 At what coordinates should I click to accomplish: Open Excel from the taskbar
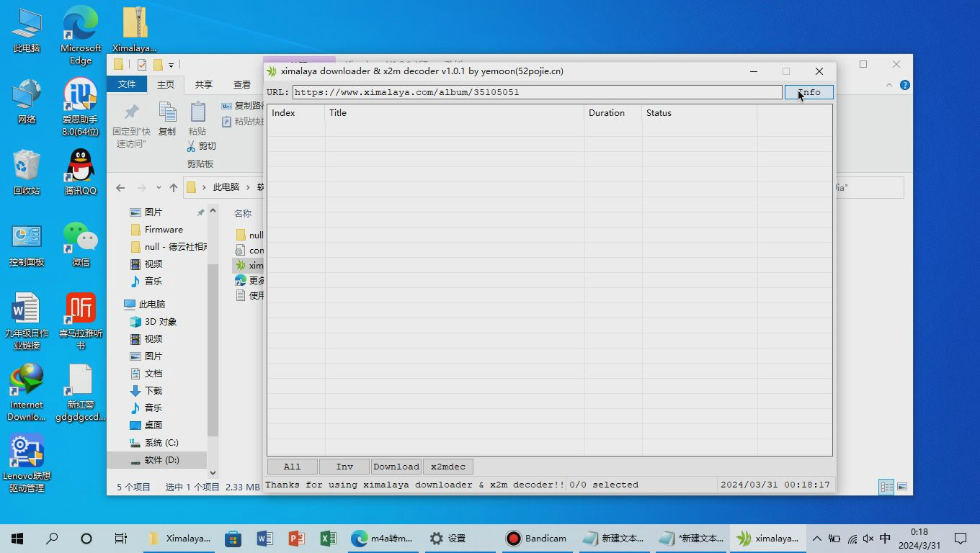point(328,539)
